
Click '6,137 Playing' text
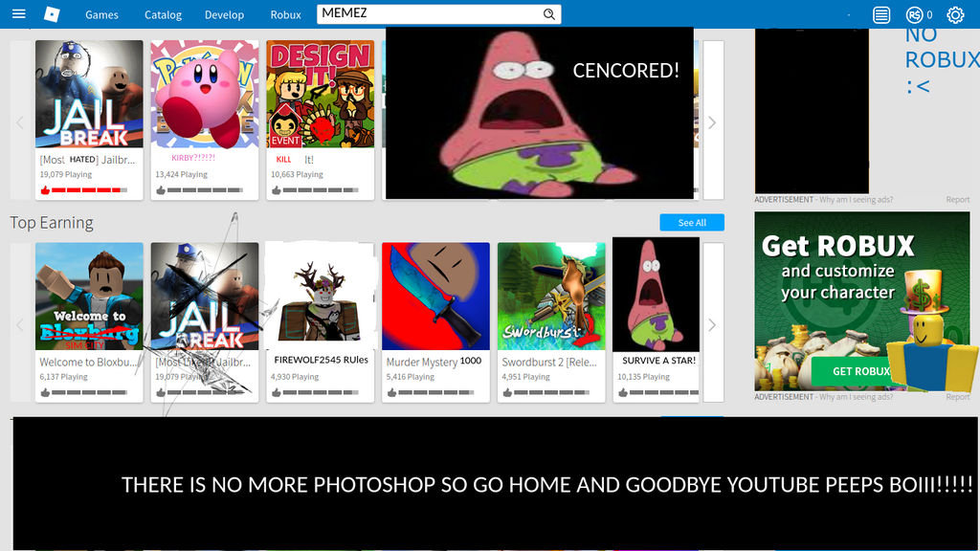64,377
